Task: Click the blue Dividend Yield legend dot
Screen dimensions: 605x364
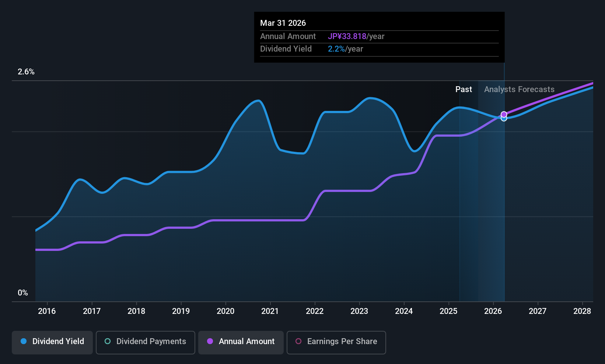Action: coord(24,342)
